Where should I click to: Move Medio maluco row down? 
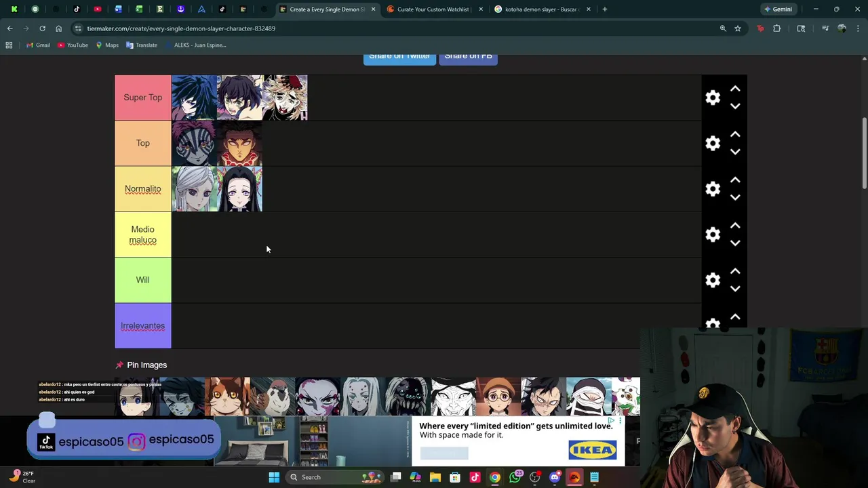735,243
